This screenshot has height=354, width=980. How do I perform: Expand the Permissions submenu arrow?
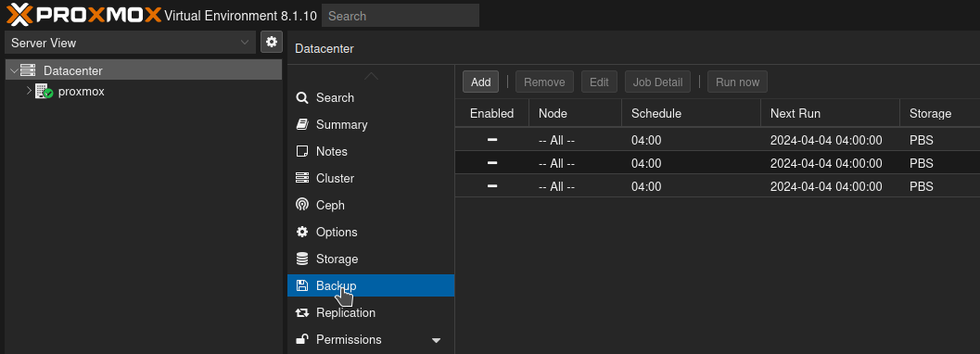pos(437,340)
